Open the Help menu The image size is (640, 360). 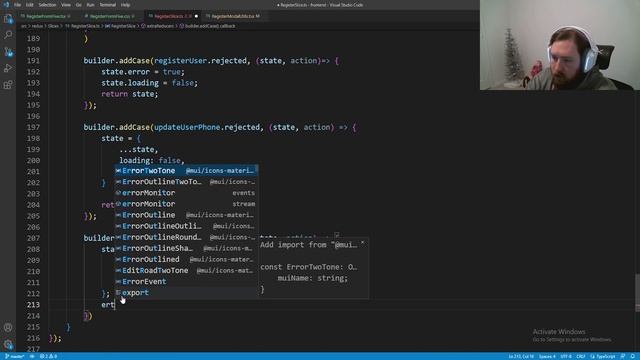pyautogui.click(x=125, y=5)
